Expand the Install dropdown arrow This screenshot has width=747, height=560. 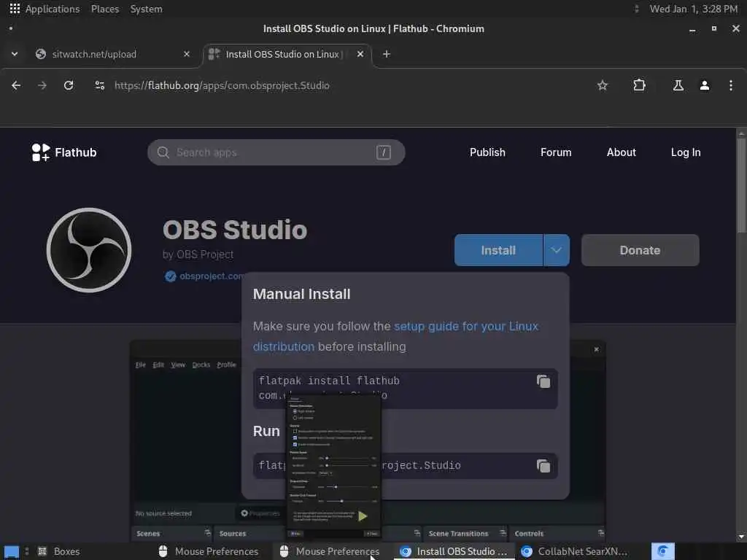[x=557, y=250]
